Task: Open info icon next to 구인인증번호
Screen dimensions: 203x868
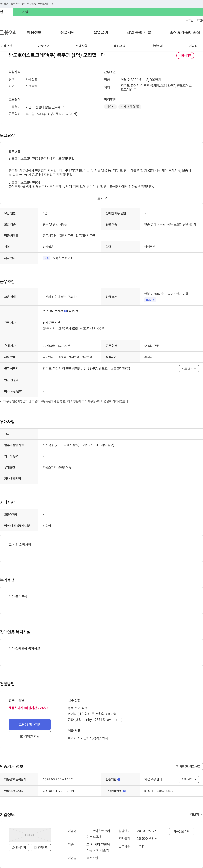Action: click(124, 791)
